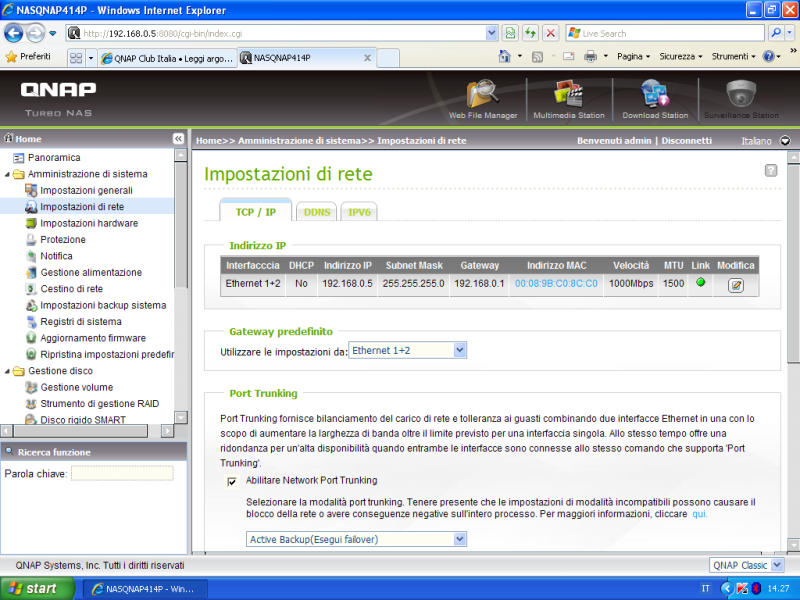Open the Italiano language selector
Viewport: 800px width, 600px height.
(x=765, y=141)
